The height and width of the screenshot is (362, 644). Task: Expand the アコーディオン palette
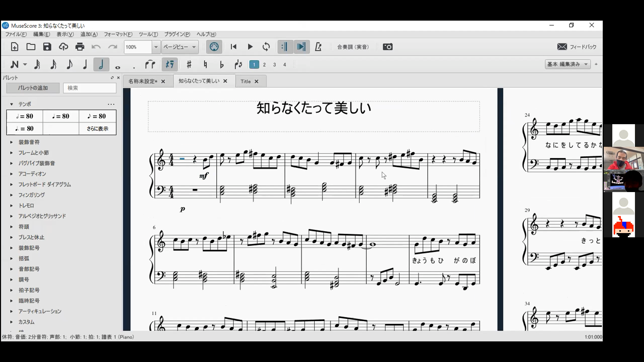[11, 174]
